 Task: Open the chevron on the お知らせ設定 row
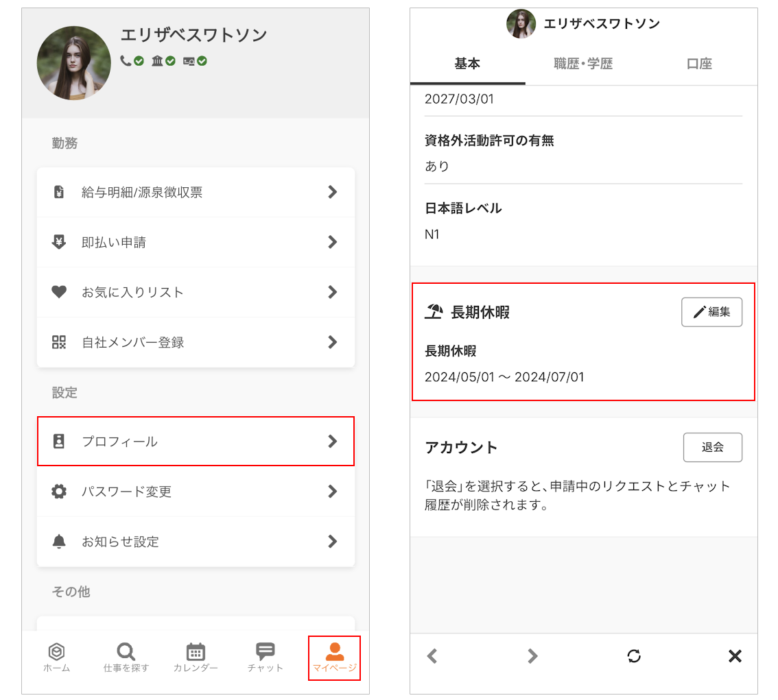pos(333,542)
